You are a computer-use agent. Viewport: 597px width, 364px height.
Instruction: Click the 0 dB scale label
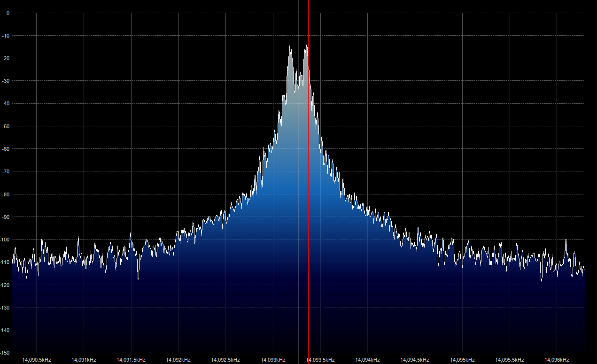8,13
